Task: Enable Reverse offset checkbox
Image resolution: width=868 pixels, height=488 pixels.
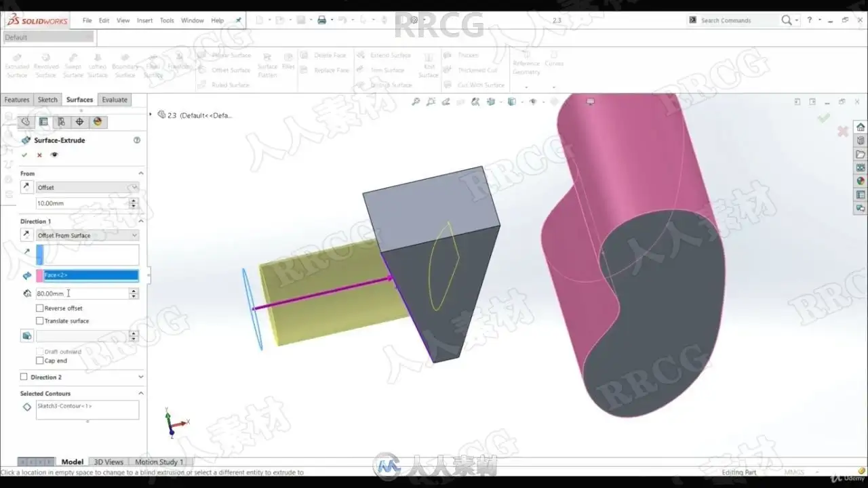Action: tap(40, 308)
